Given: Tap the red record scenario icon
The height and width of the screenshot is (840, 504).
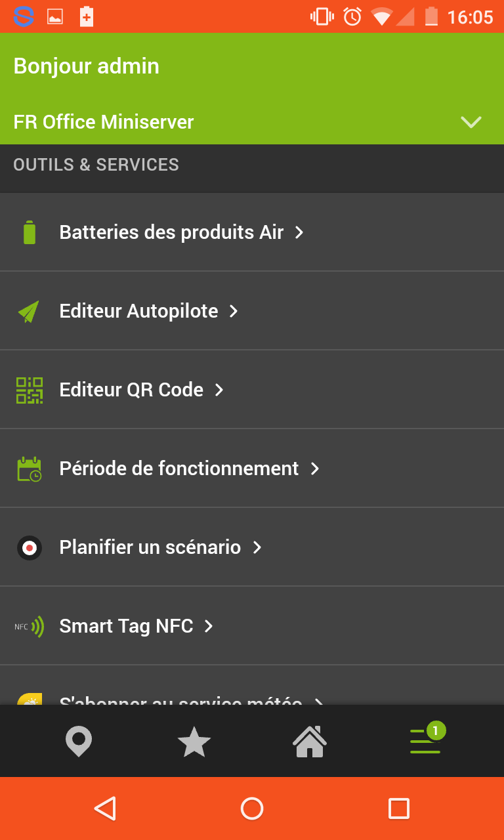Looking at the screenshot, I should 30,547.
